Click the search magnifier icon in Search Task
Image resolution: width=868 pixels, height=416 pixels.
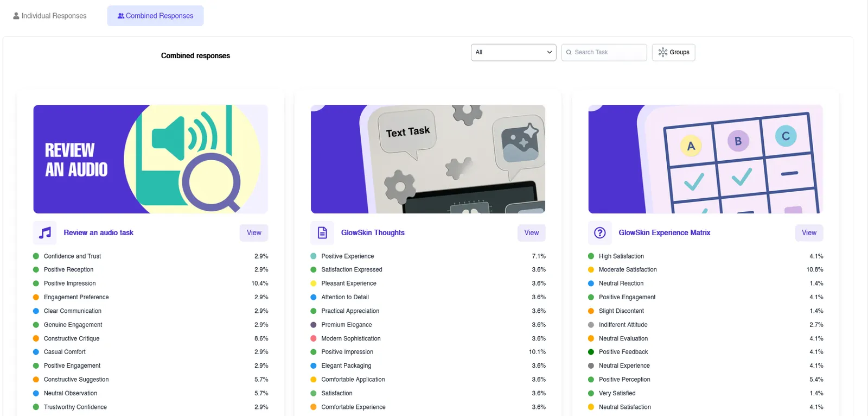tap(569, 52)
